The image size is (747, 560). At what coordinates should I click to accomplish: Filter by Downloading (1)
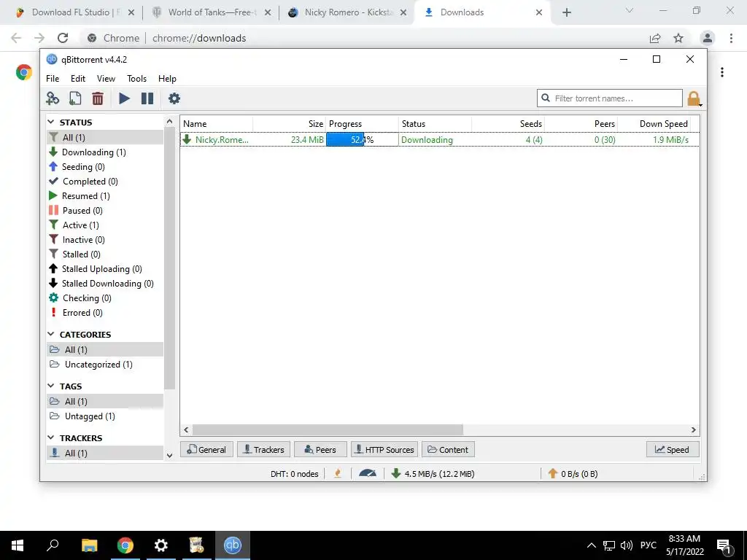point(105,152)
